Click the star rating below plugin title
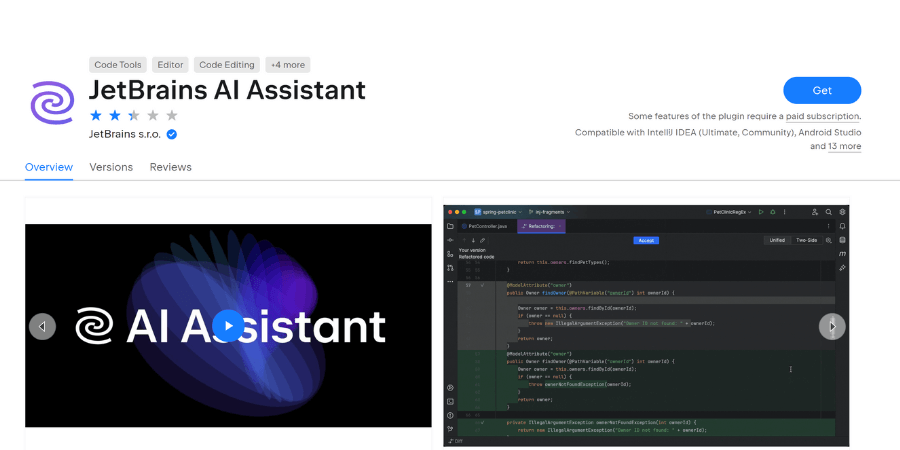 pyautogui.click(x=133, y=115)
